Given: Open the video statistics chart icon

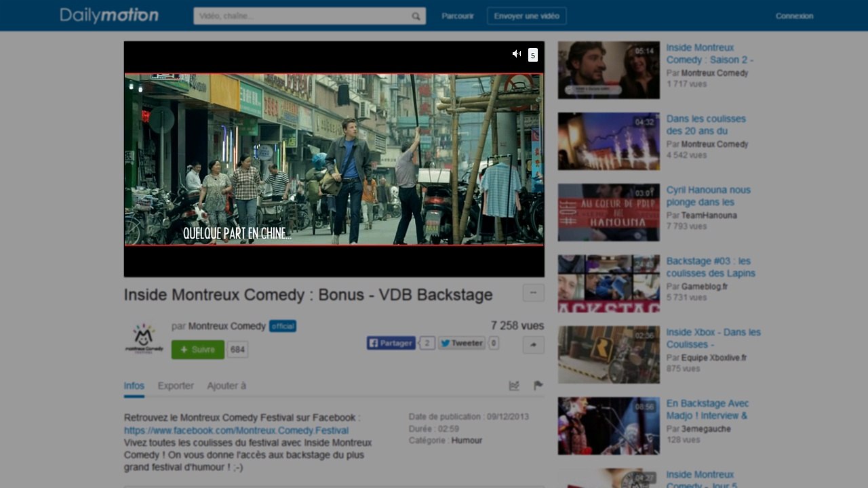Looking at the screenshot, I should tap(514, 386).
